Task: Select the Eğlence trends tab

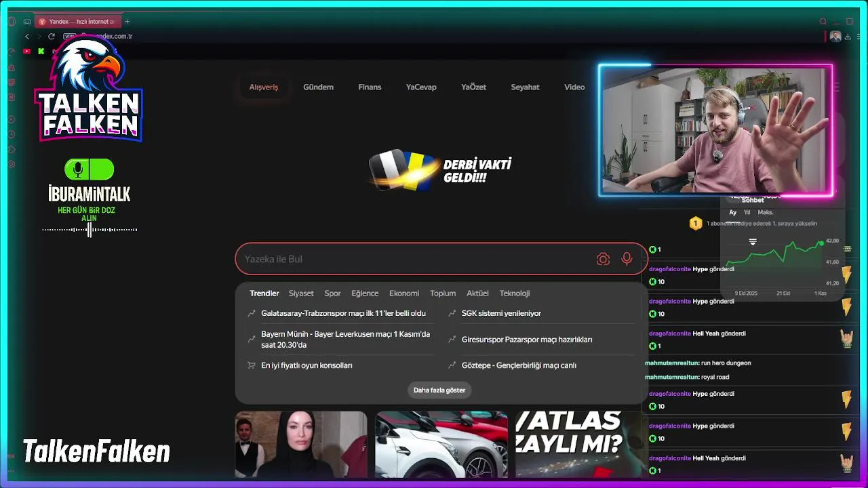Action: click(365, 293)
